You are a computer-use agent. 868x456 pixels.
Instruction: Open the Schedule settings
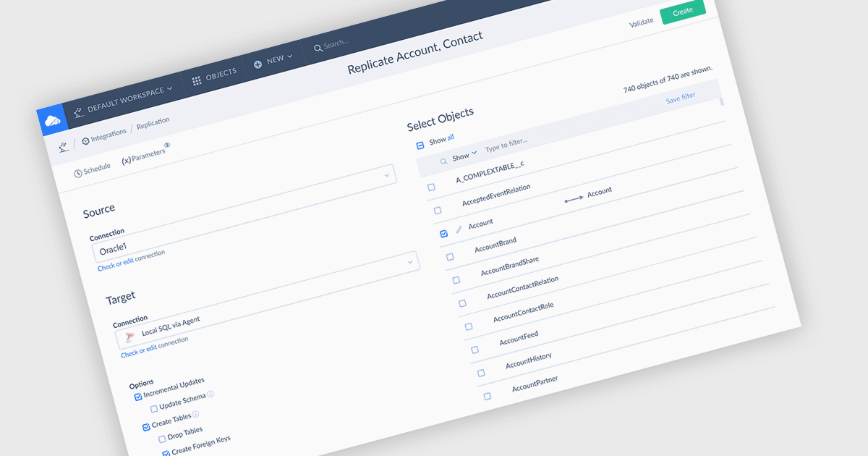[x=92, y=170]
